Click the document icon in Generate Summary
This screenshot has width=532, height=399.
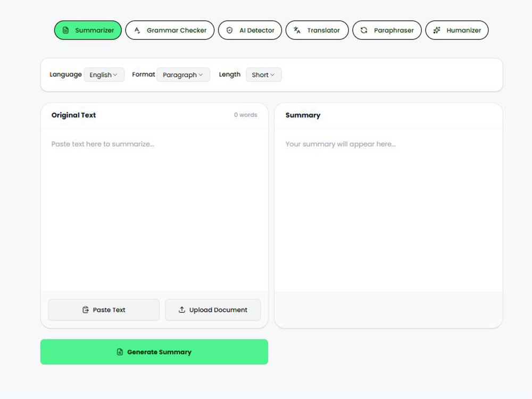120,352
